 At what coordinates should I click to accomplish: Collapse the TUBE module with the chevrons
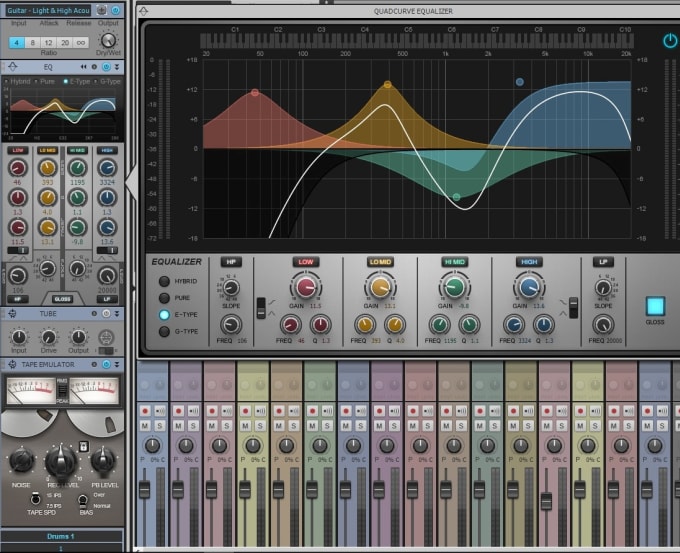(117, 313)
